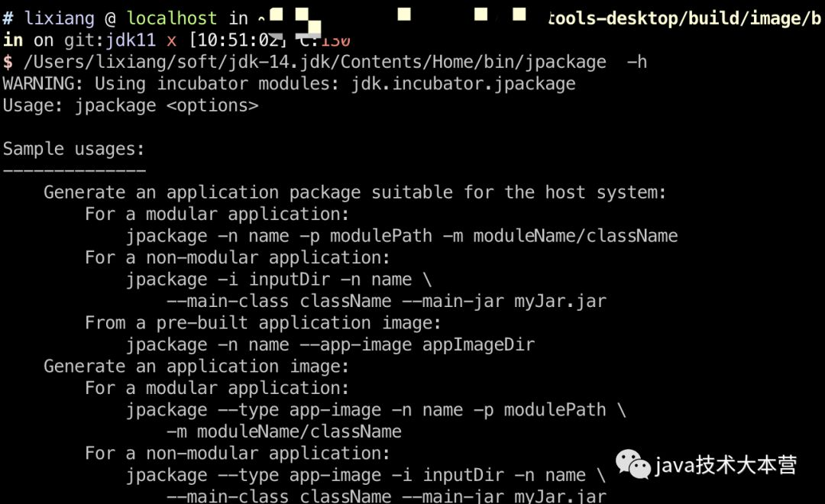Click the 'localhost' hostname in prompt
This screenshot has width=825, height=504.
[x=172, y=18]
